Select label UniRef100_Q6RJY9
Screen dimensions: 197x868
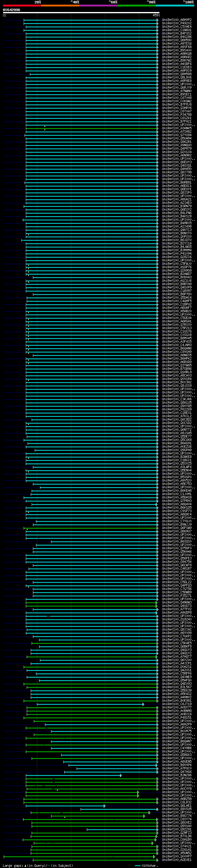tap(177, 88)
